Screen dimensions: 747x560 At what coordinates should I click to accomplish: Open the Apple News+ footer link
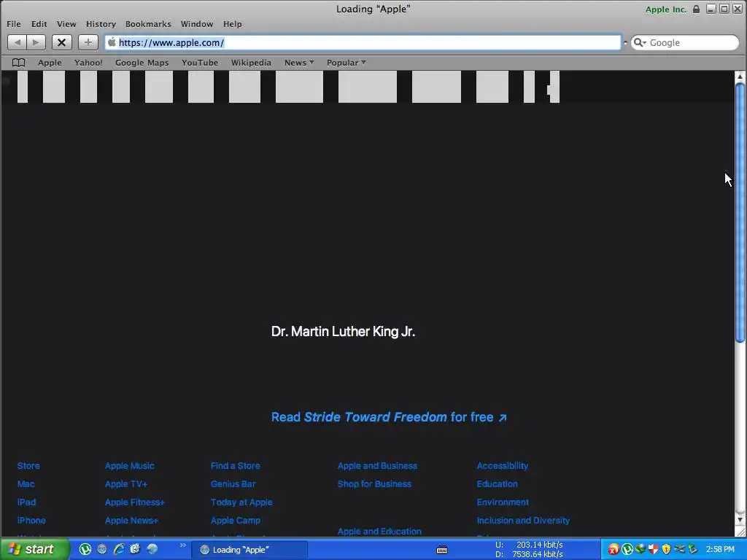click(131, 521)
